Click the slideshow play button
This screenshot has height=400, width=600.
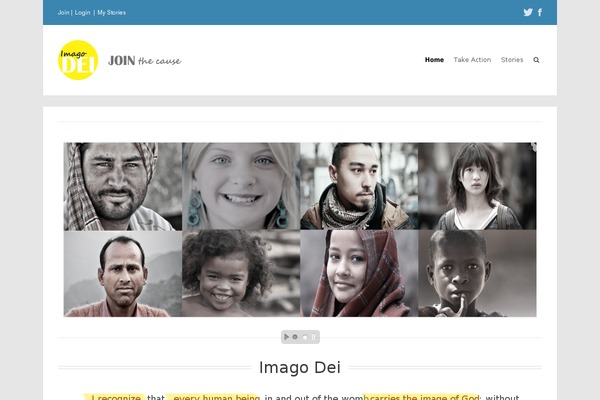(286, 337)
